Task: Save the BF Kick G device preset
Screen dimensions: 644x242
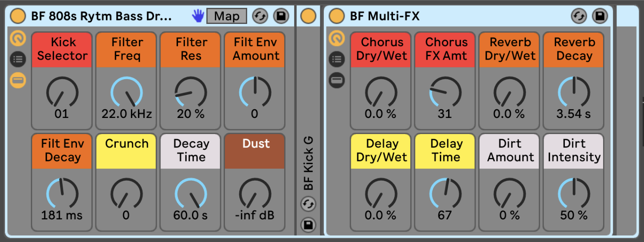Action: (x=309, y=225)
